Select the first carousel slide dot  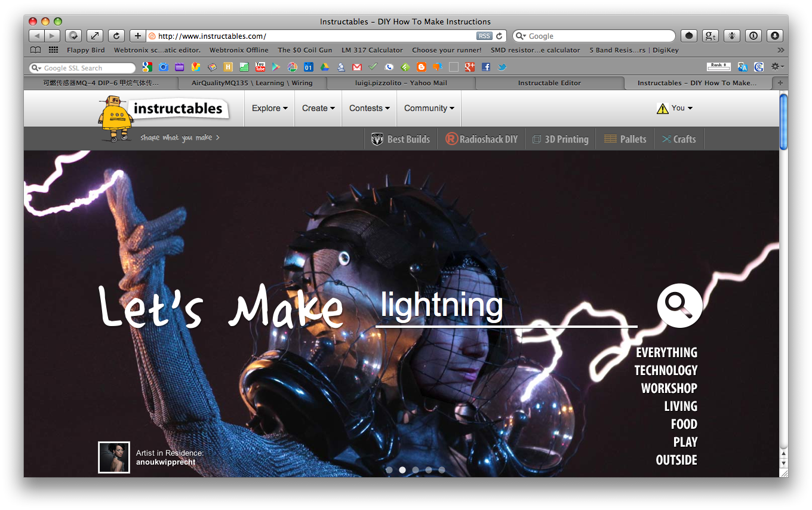[x=389, y=470]
